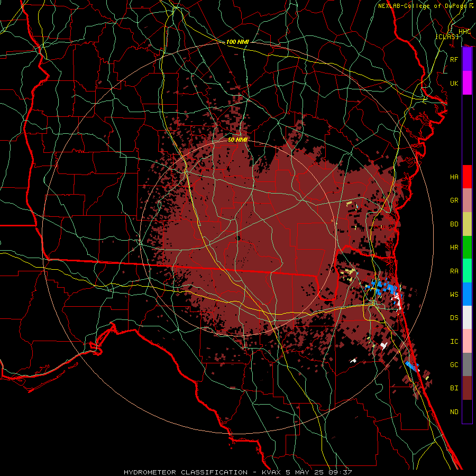Pick the RA light-green legend swatch

(467, 271)
